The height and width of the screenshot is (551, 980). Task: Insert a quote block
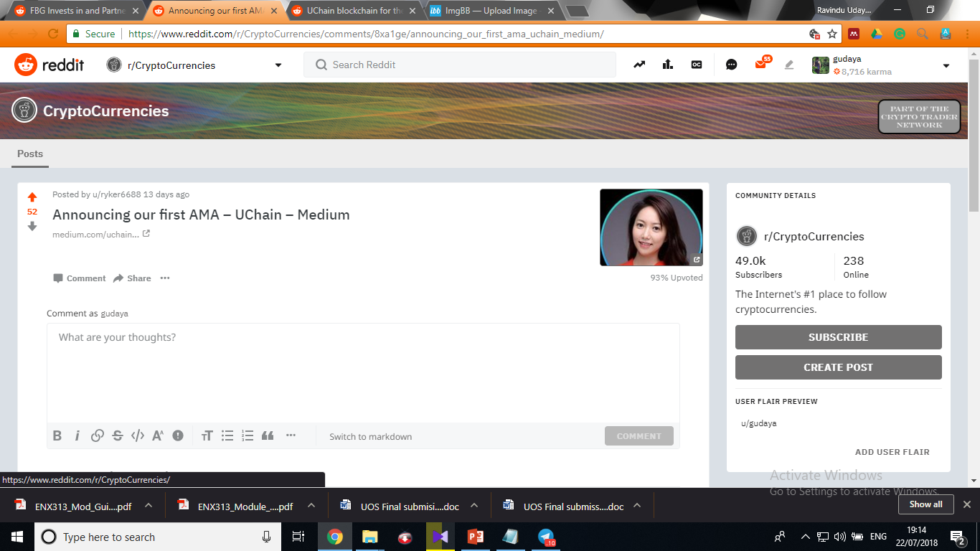tap(268, 435)
